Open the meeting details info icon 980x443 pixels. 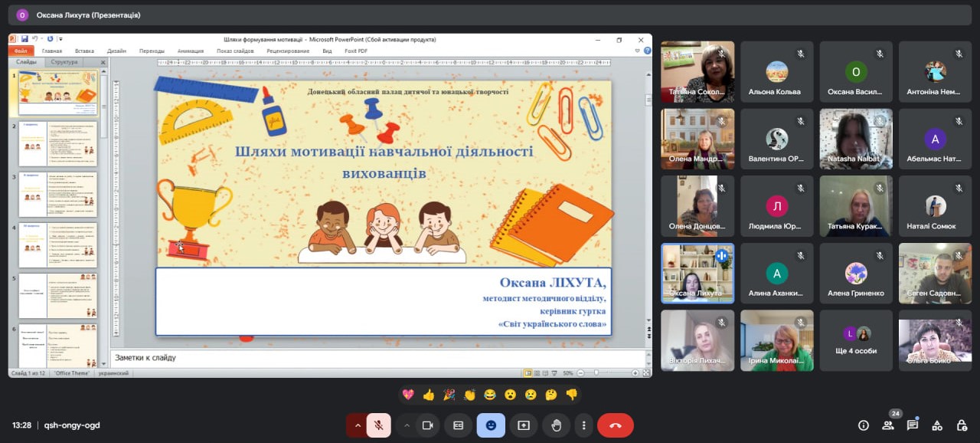tap(864, 425)
